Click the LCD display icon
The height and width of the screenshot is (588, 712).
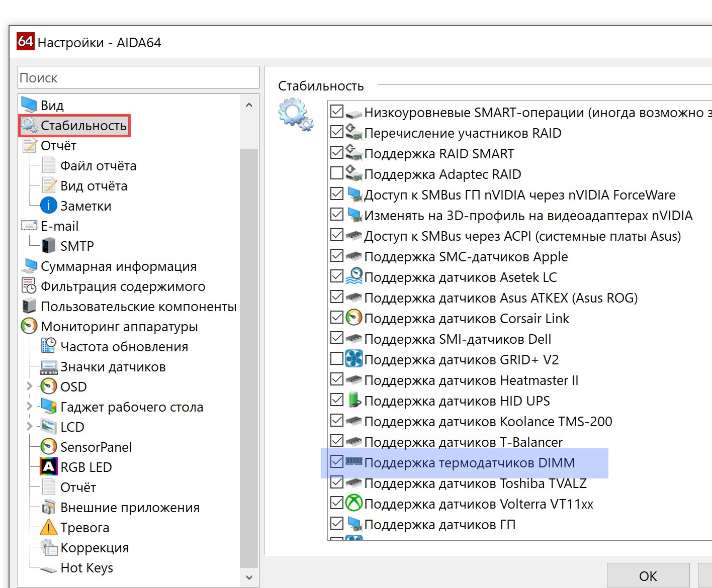(x=49, y=427)
